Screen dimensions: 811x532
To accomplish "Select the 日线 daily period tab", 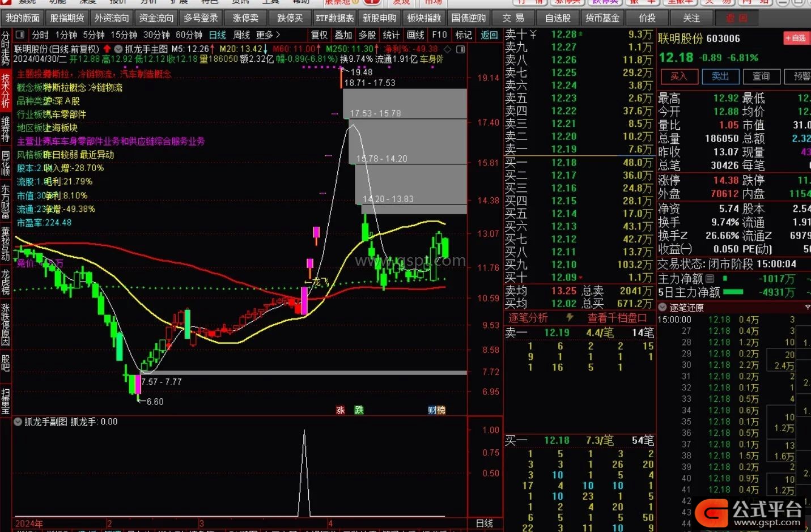I will click(x=217, y=35).
